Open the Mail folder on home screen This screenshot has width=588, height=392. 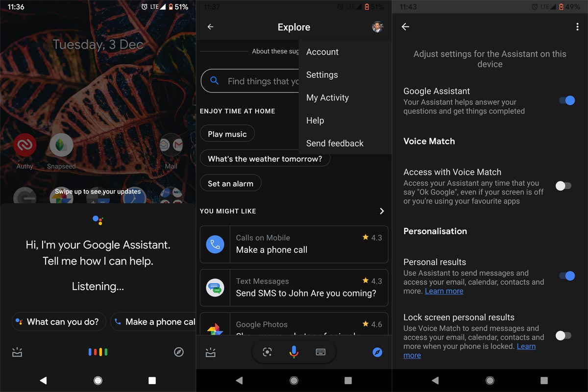pos(171,145)
